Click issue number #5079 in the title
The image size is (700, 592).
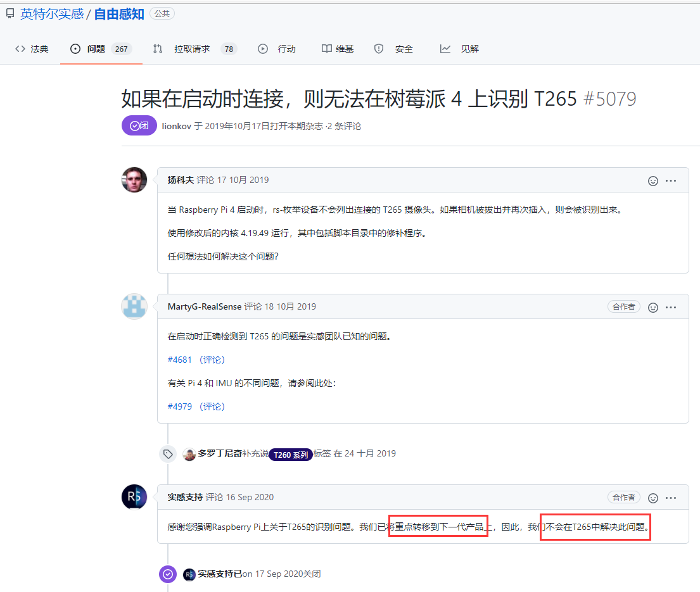pos(609,99)
